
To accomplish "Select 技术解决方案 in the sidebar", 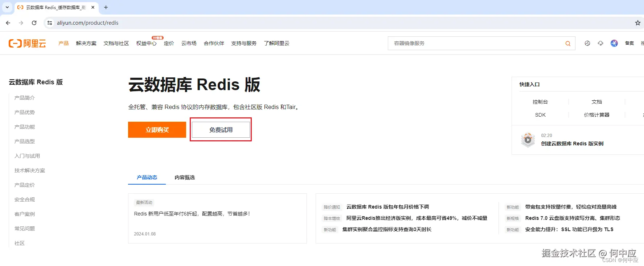I will (x=30, y=170).
